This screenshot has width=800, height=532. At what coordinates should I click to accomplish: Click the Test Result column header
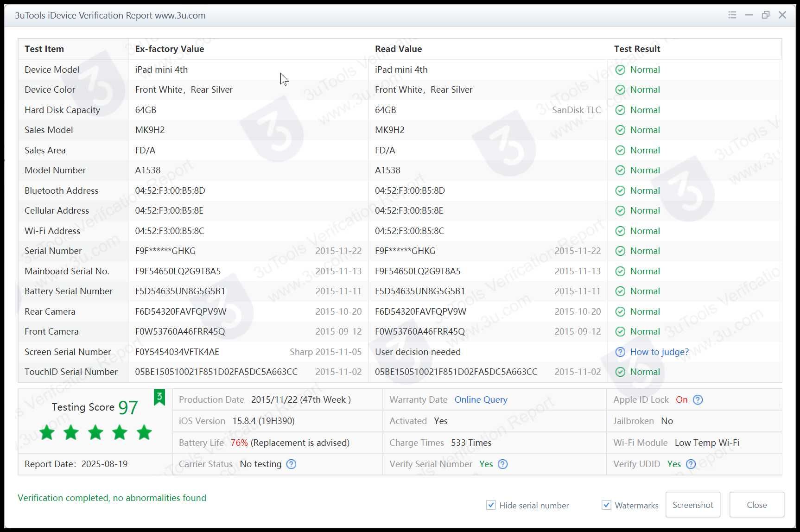click(x=637, y=49)
